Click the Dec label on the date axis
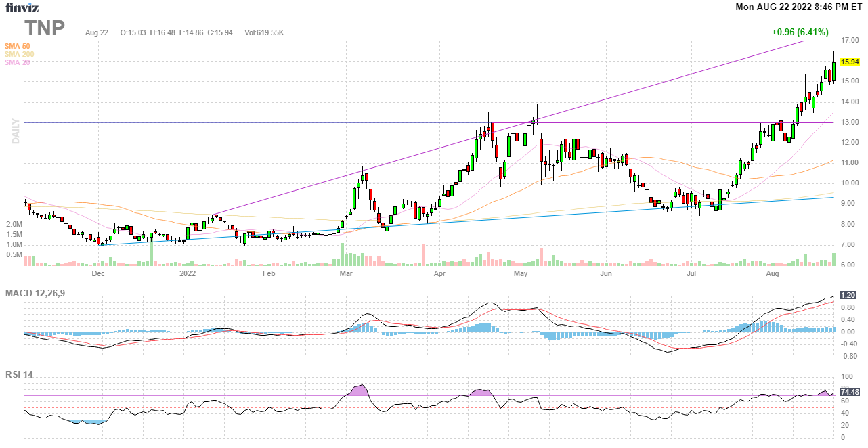 [98, 274]
